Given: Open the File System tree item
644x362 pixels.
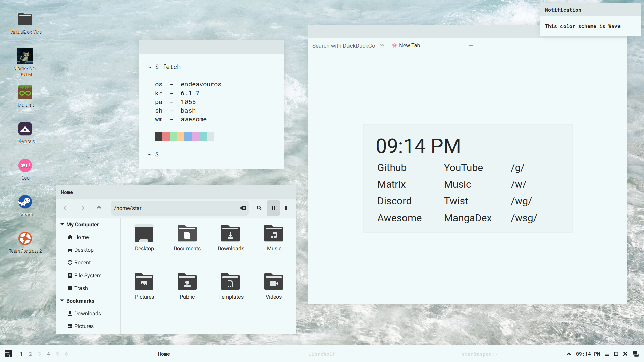Looking at the screenshot, I should [88, 275].
